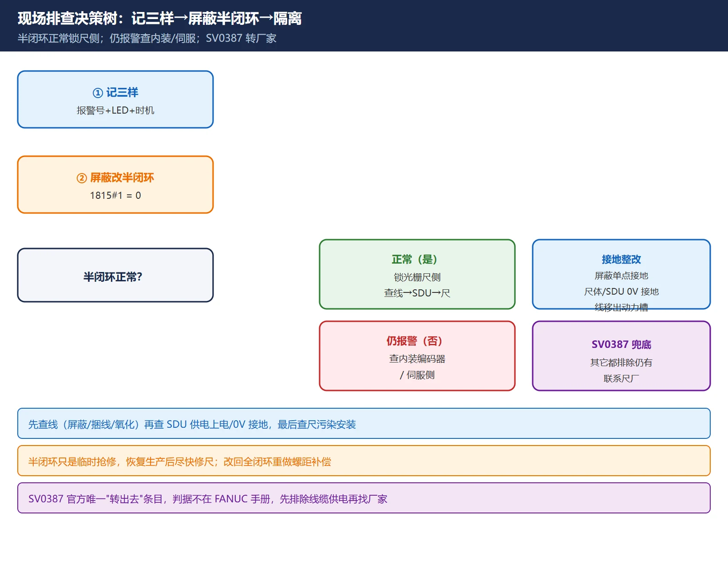
Task: Click the parameter text "1815#1 = 0"
Action: click(115, 196)
